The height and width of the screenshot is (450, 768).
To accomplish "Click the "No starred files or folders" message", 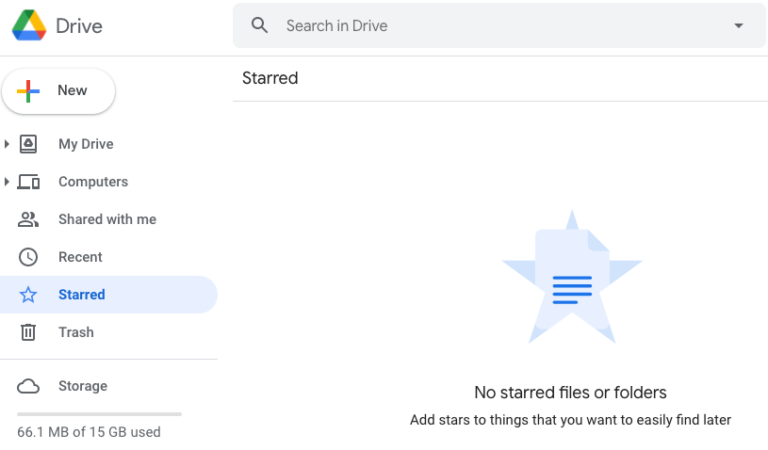I will (x=570, y=392).
